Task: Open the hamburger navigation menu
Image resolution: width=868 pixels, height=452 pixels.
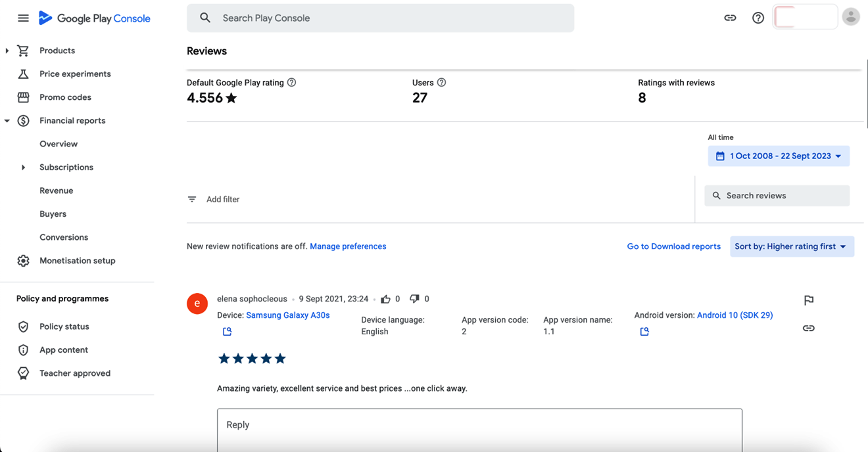Action: (23, 18)
